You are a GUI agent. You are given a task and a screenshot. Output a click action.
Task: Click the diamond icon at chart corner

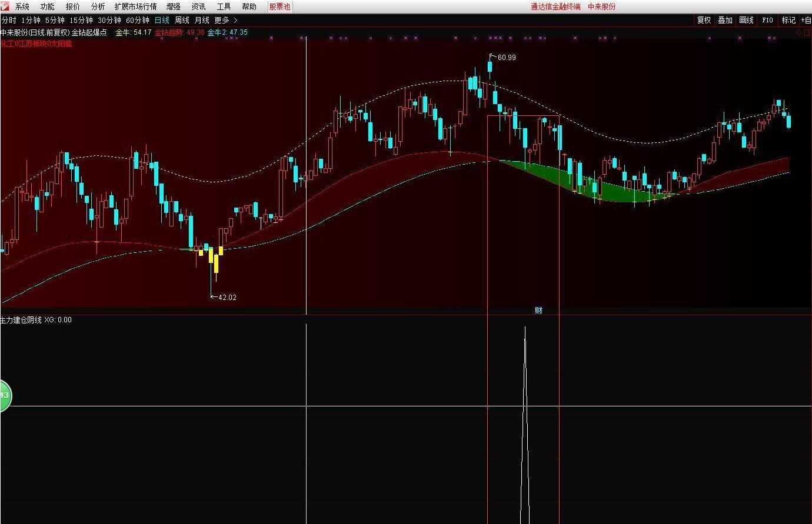[x=798, y=33]
